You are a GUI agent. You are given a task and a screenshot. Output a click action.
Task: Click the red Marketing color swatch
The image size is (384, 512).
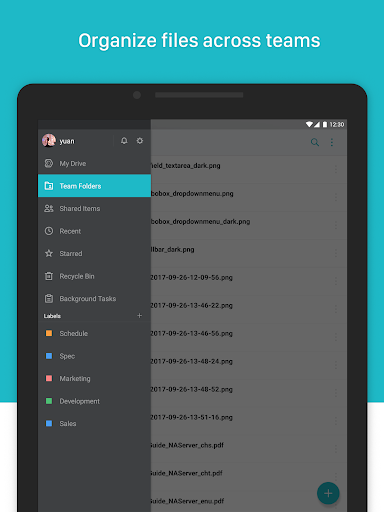click(x=49, y=378)
